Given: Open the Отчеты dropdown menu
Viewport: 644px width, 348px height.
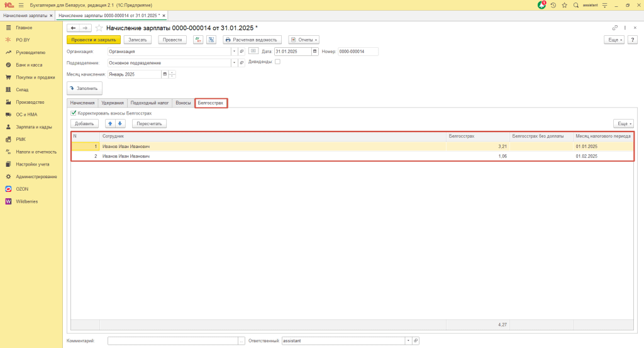Looking at the screenshot, I should [304, 40].
